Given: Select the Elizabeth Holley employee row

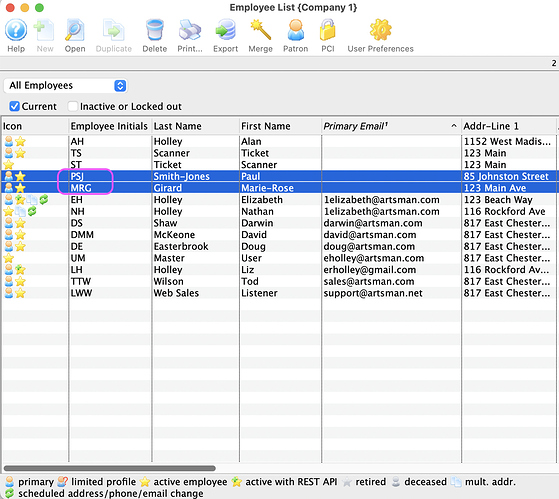Looking at the screenshot, I should [x=280, y=200].
